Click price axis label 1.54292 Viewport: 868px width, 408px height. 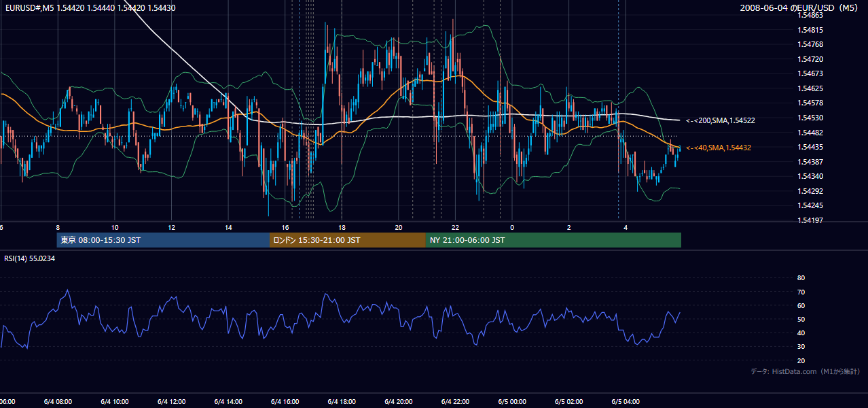coord(811,191)
